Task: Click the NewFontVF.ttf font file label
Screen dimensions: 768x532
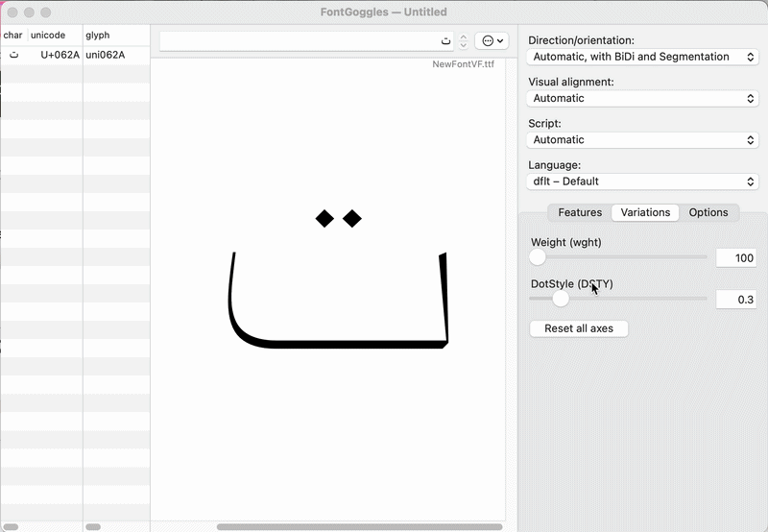Action: 464,64
